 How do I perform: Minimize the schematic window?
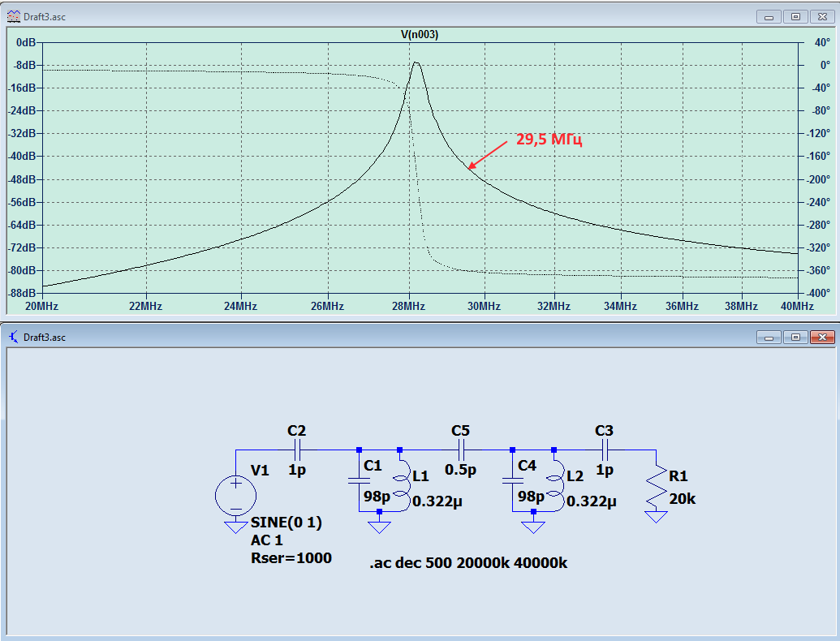tap(769, 337)
